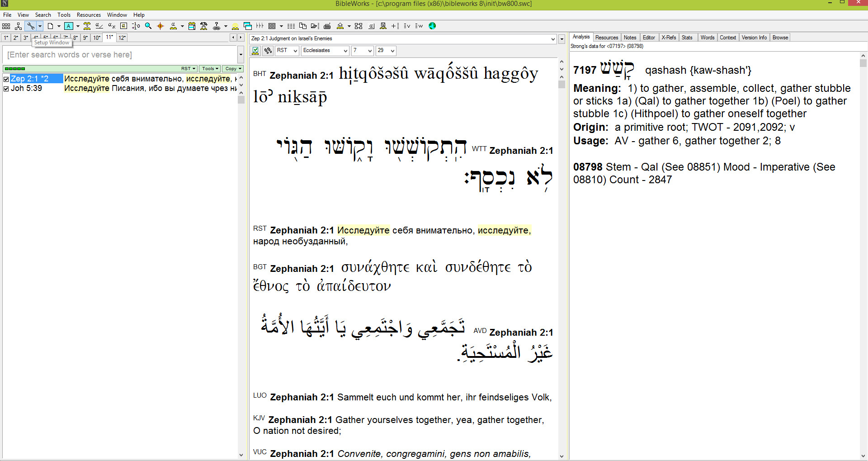
Task: Toggle the Zep 2:1 result checkbox
Action: click(6, 79)
